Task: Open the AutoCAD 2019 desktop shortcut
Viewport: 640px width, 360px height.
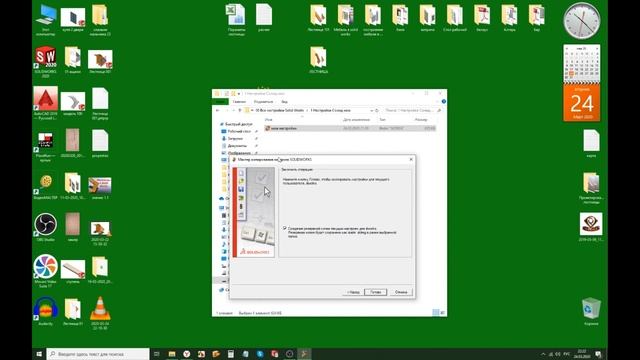Action: [45, 103]
